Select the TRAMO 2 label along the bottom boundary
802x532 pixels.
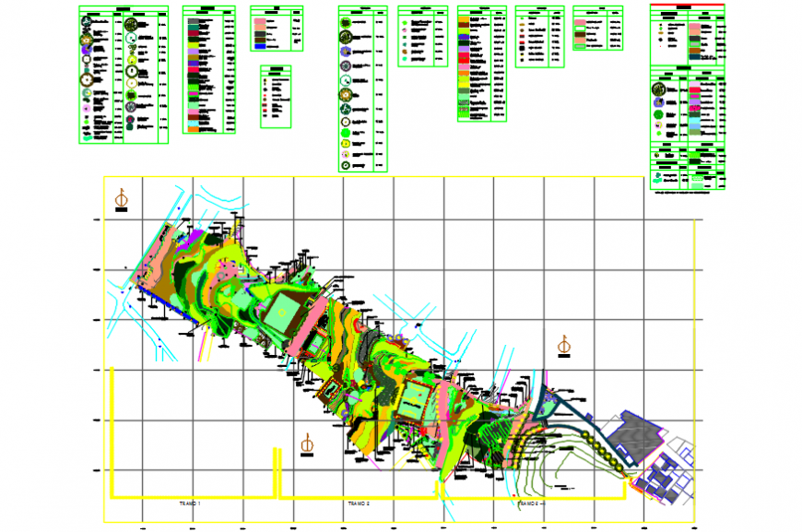coord(360,502)
